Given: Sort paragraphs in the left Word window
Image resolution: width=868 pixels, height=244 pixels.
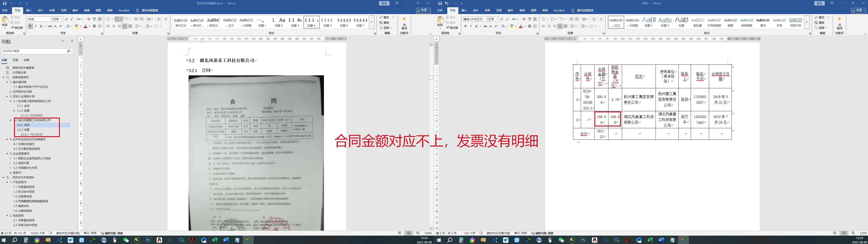Looking at the screenshot, I should coord(159,19).
